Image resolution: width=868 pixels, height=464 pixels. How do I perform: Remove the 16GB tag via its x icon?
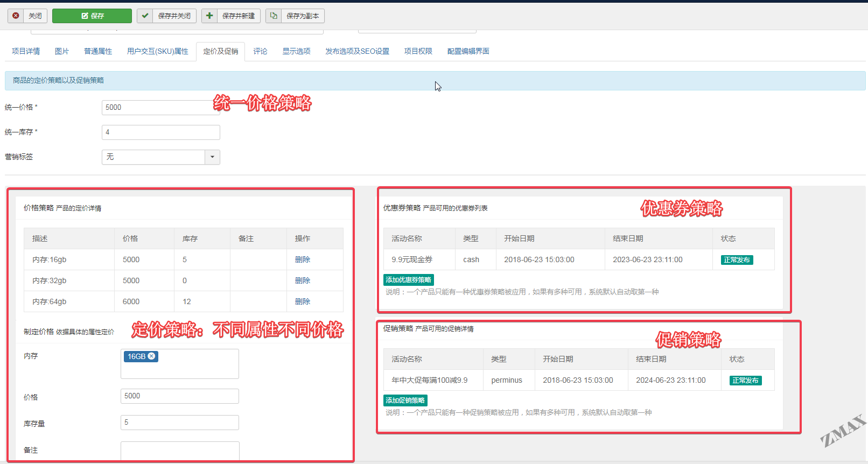[152, 356]
